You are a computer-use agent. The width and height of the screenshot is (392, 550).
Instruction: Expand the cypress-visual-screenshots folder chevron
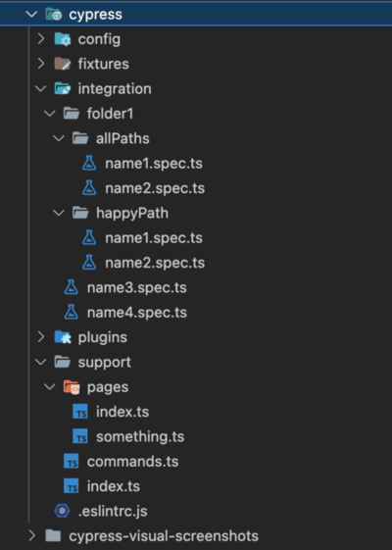coord(32,535)
